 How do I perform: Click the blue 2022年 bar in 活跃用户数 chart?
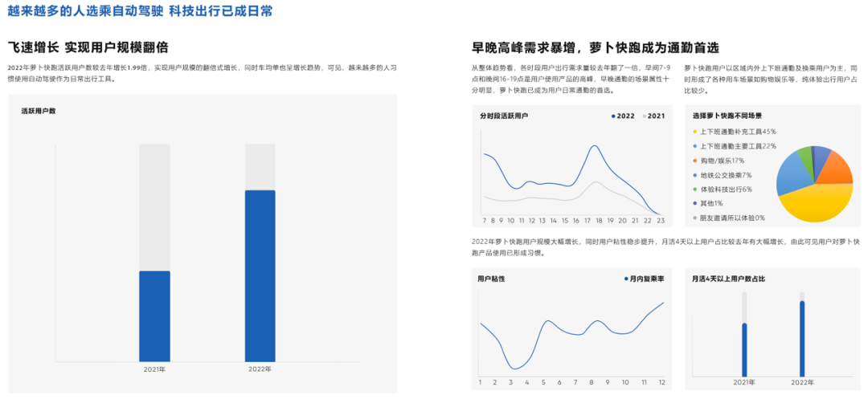pos(260,275)
